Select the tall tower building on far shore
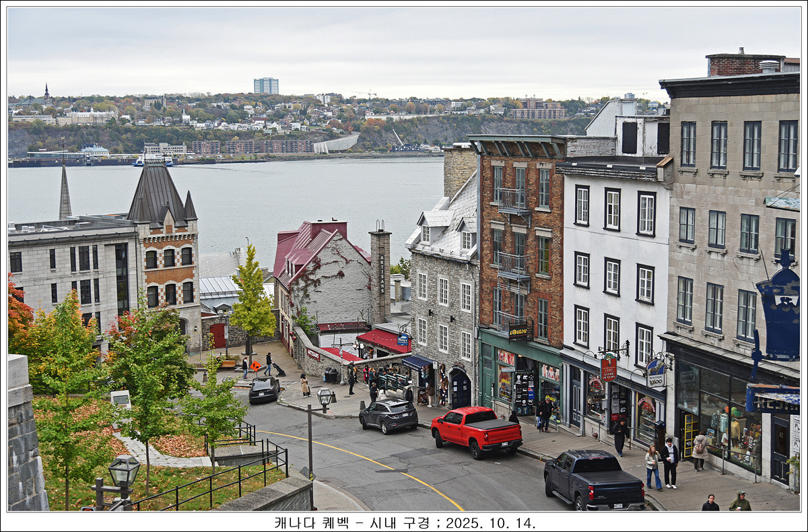This screenshot has width=808, height=532. pyautogui.click(x=266, y=86)
